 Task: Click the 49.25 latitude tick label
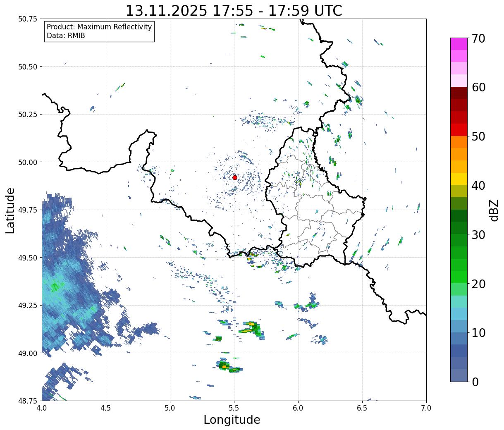[x=28, y=306]
